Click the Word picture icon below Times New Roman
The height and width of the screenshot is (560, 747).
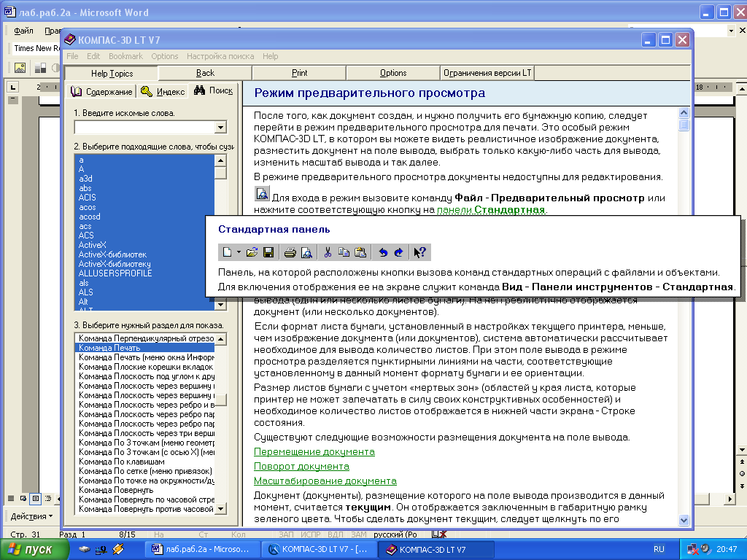(x=20, y=68)
